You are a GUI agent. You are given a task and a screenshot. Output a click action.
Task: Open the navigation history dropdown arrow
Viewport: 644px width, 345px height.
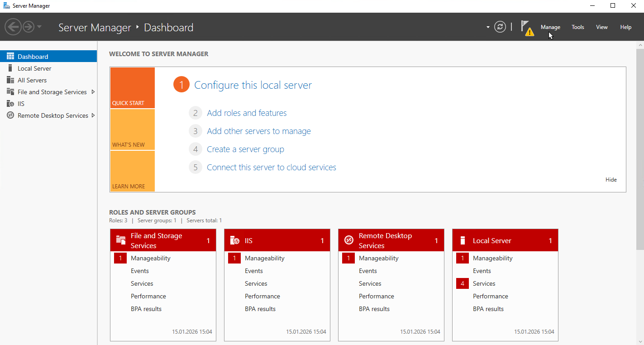[x=39, y=27]
